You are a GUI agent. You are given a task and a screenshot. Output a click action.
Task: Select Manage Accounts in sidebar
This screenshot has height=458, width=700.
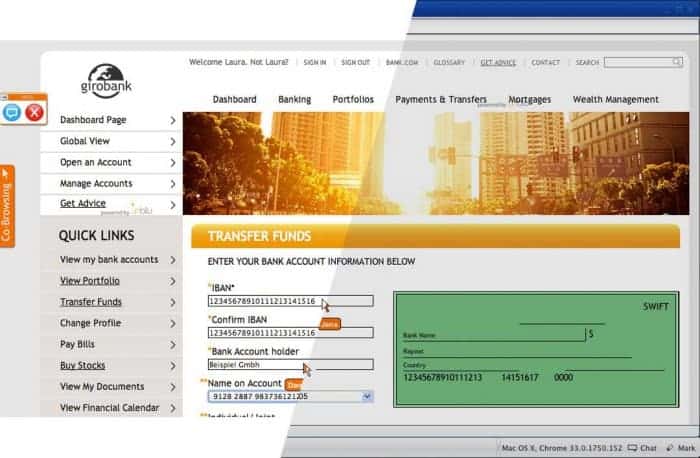(x=96, y=183)
